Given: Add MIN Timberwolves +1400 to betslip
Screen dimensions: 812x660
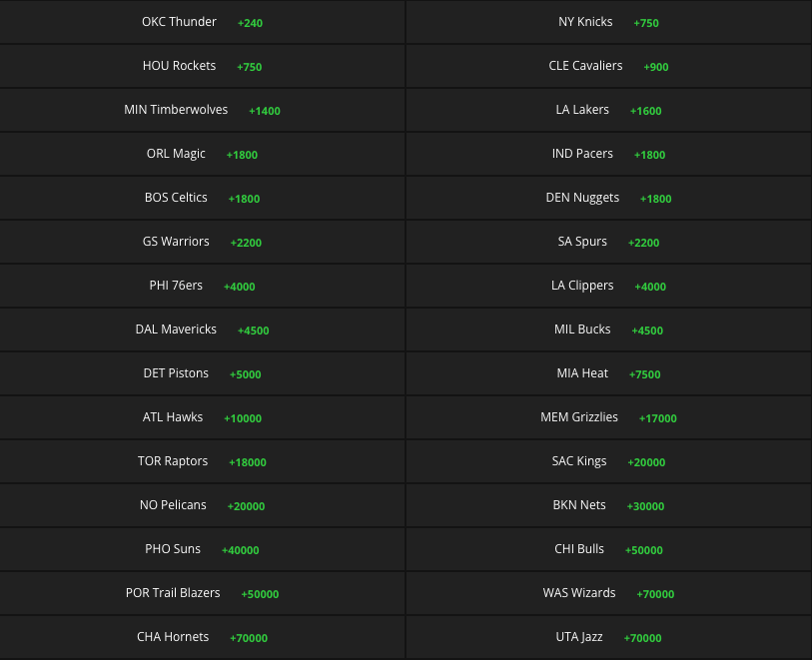Looking at the screenshot, I should point(202,110).
